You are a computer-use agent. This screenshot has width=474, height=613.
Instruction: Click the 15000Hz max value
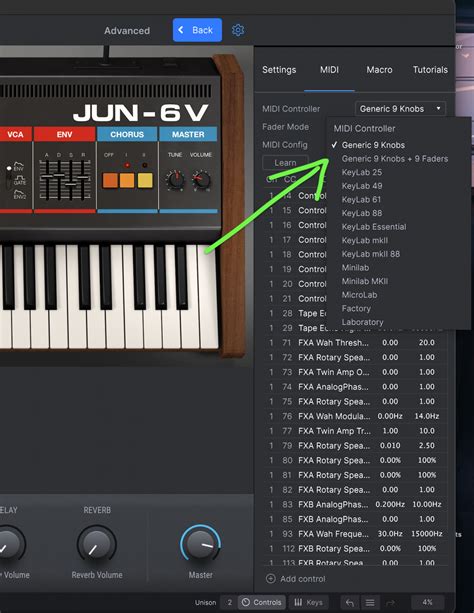click(x=427, y=534)
